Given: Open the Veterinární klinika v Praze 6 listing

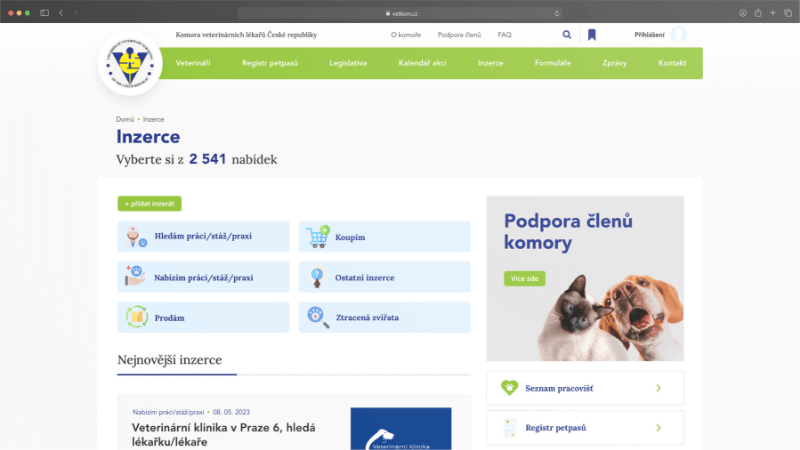Looking at the screenshot, I should [224, 434].
